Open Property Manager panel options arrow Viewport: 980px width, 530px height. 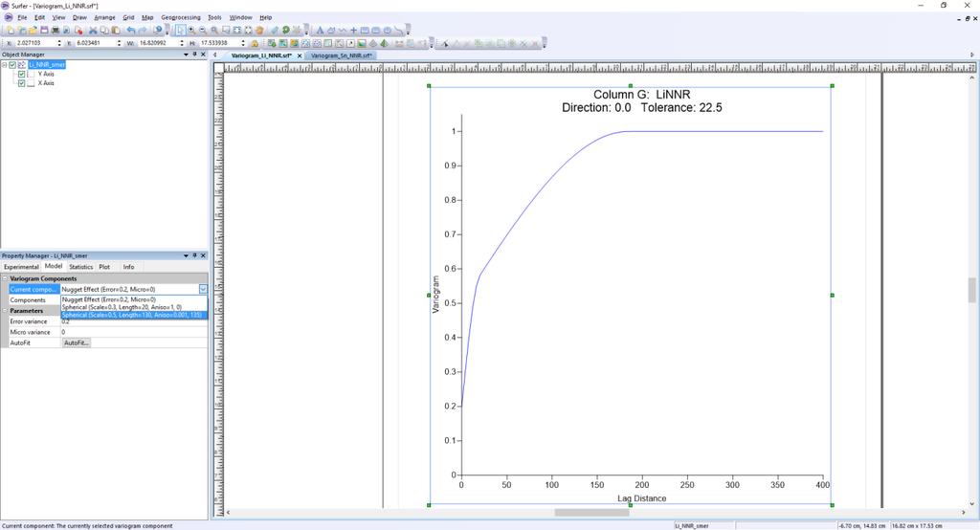(186, 255)
